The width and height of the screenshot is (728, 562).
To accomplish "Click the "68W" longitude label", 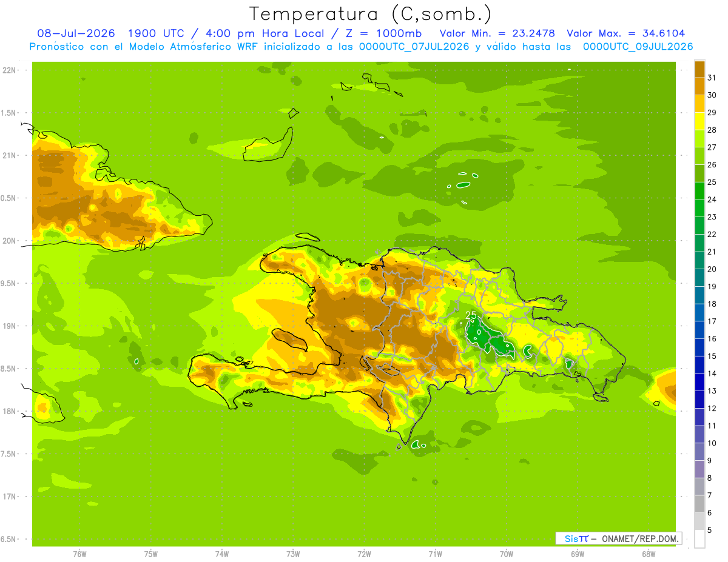I will 649,554.
